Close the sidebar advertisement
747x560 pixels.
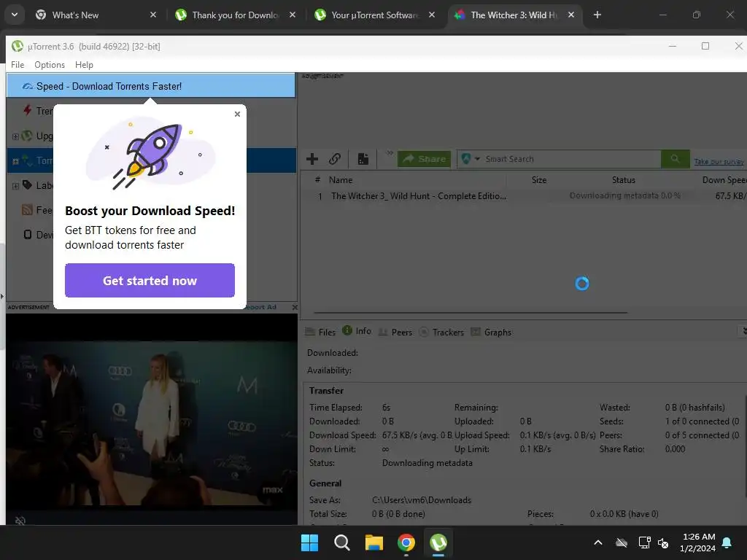[x=295, y=307]
